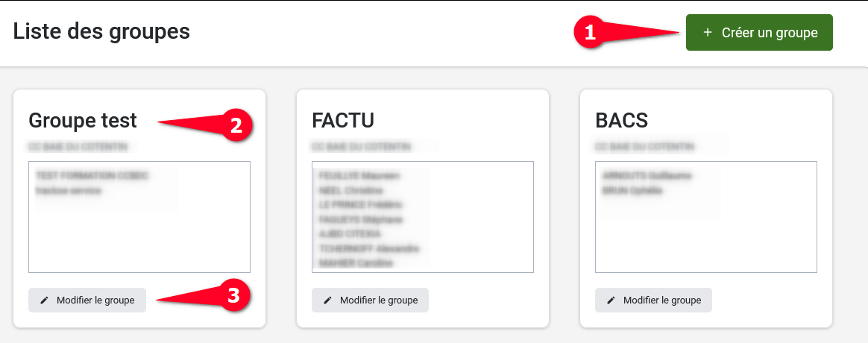Click the Liste des groupes page heading

[101, 32]
